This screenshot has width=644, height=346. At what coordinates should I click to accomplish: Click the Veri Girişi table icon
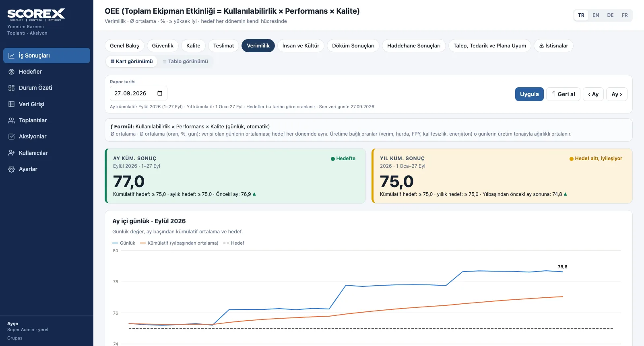click(12, 104)
